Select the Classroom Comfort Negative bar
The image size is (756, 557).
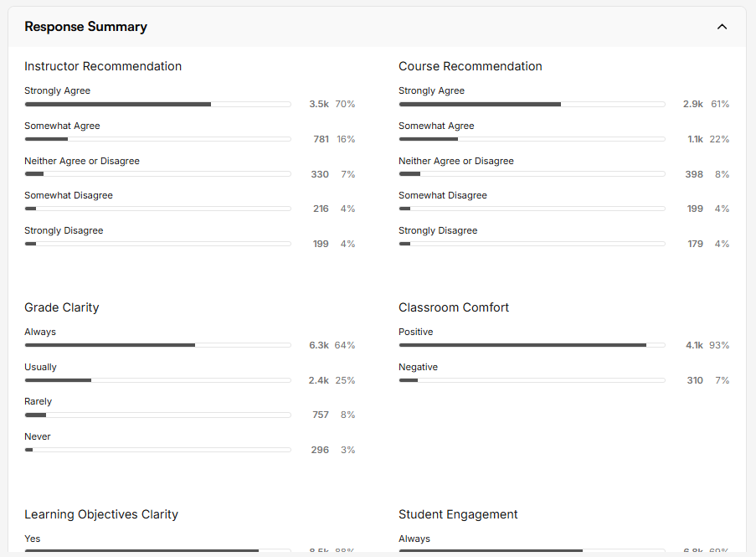coord(532,380)
